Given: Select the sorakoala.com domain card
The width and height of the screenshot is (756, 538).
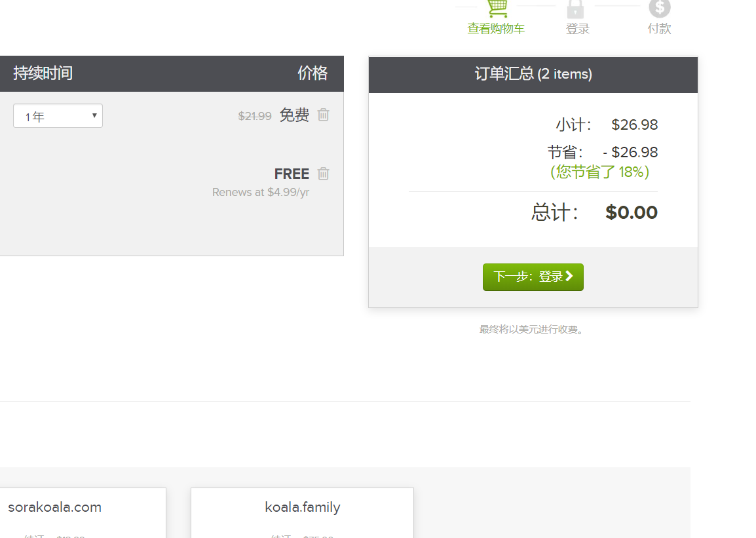Looking at the screenshot, I should [54, 507].
